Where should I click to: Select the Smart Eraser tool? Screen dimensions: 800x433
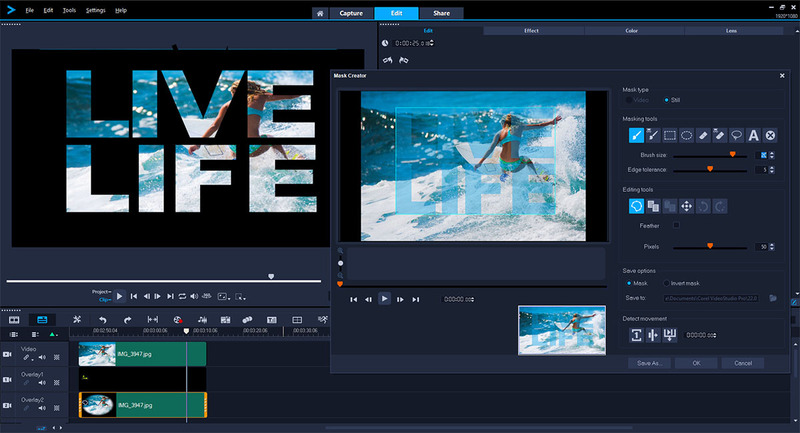(x=720, y=135)
